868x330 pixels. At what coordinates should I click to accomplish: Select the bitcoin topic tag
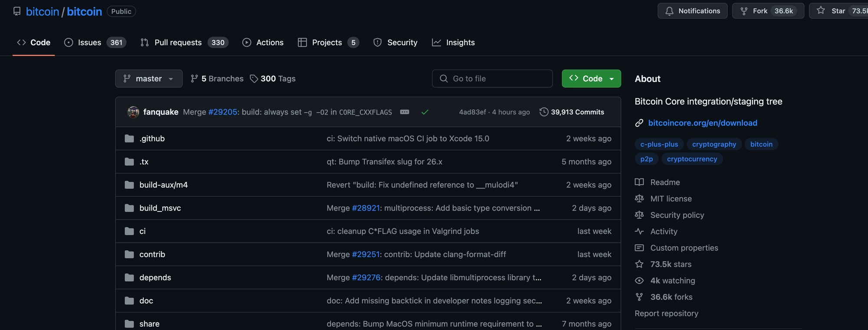(x=761, y=144)
